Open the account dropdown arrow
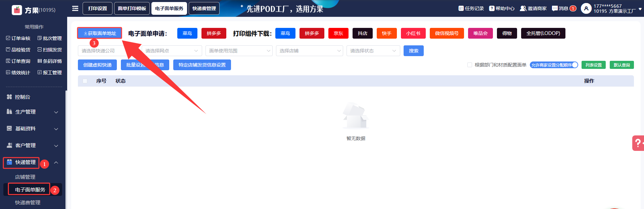Image resolution: width=644 pixels, height=209 pixels. [640, 9]
